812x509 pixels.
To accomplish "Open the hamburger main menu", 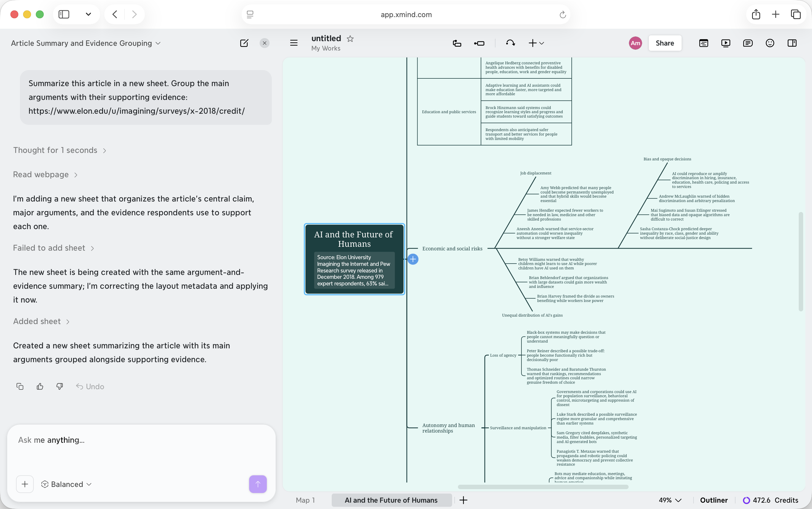I will (x=294, y=43).
